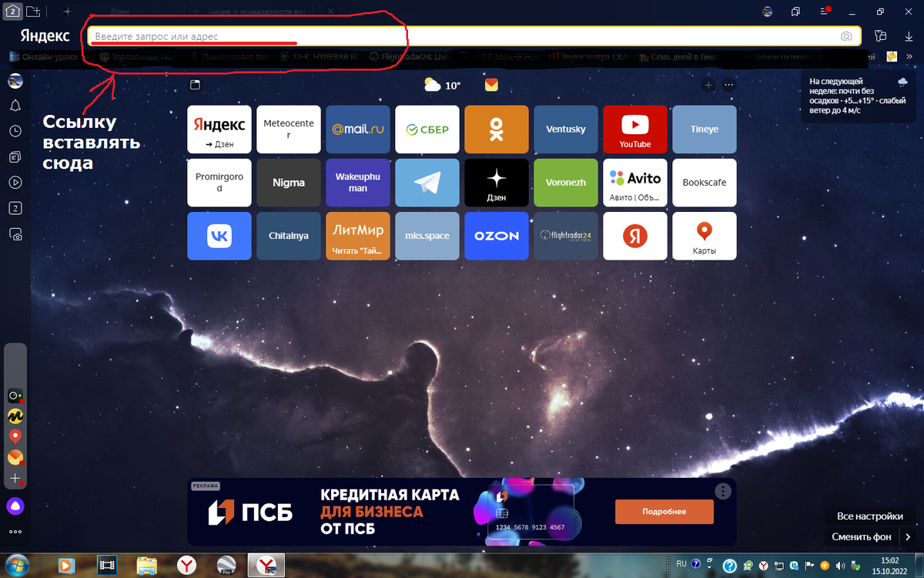The height and width of the screenshot is (578, 924).
Task: Open the sidebar three-dots menu
Action: [15, 532]
